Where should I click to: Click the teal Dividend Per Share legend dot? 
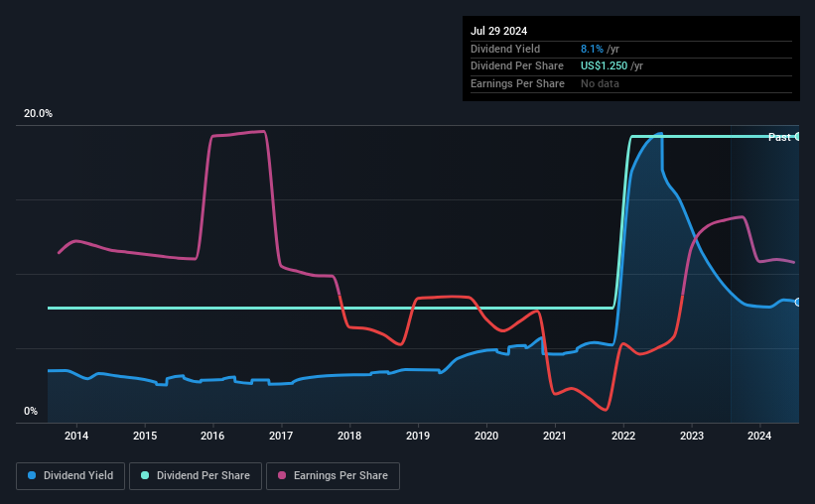(x=145, y=475)
